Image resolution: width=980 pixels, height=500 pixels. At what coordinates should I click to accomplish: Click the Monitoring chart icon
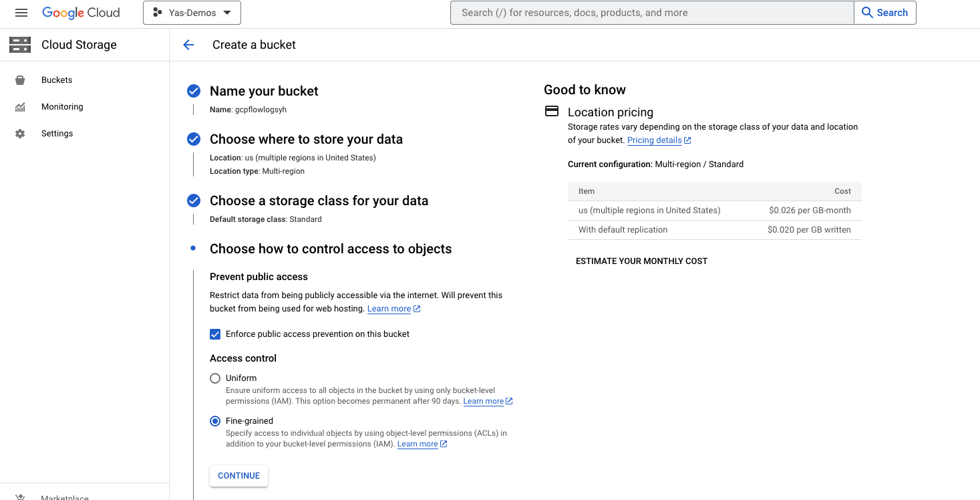coord(20,107)
